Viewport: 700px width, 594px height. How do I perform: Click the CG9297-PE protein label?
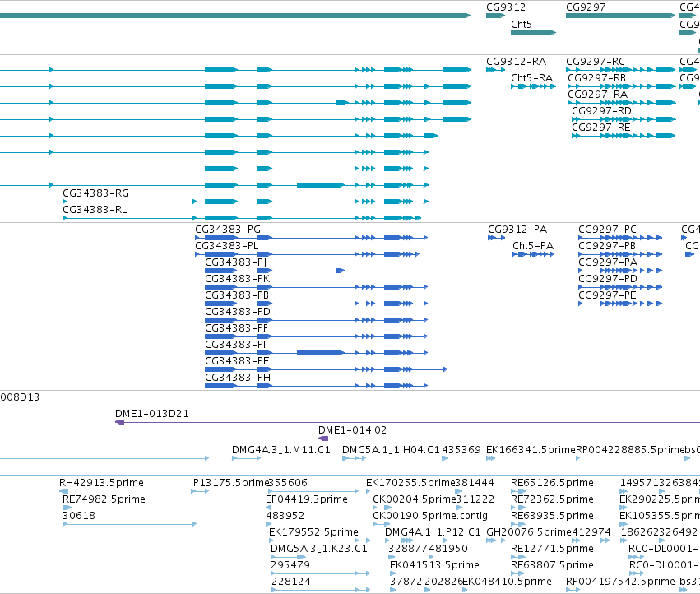[607, 295]
